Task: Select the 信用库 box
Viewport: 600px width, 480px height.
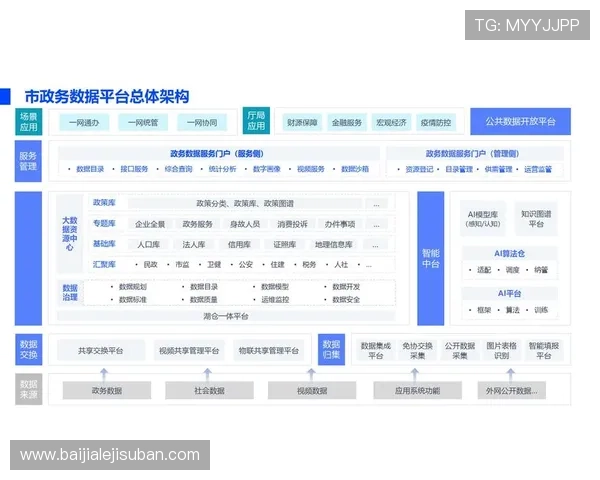Action: click(x=239, y=245)
